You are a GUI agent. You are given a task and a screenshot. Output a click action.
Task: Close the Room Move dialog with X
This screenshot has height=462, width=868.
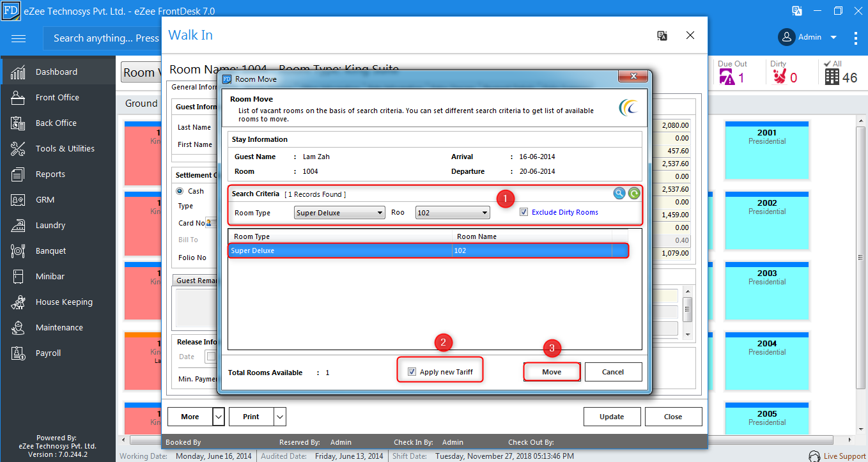pyautogui.click(x=633, y=76)
